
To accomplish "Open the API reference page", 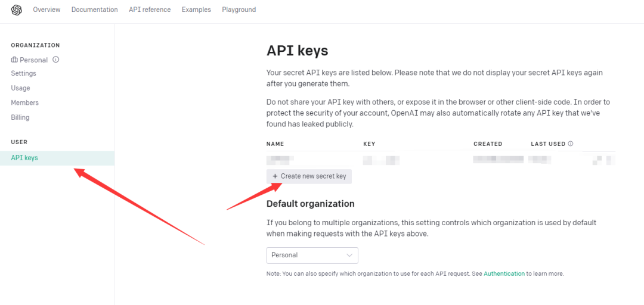I will pyautogui.click(x=150, y=10).
